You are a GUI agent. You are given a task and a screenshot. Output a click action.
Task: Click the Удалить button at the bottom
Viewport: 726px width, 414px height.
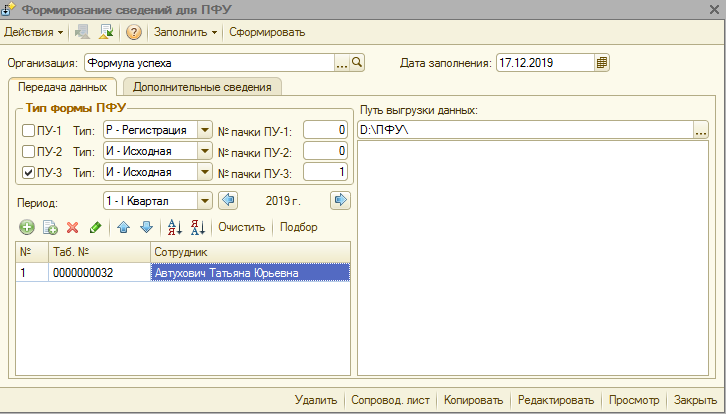tap(316, 400)
